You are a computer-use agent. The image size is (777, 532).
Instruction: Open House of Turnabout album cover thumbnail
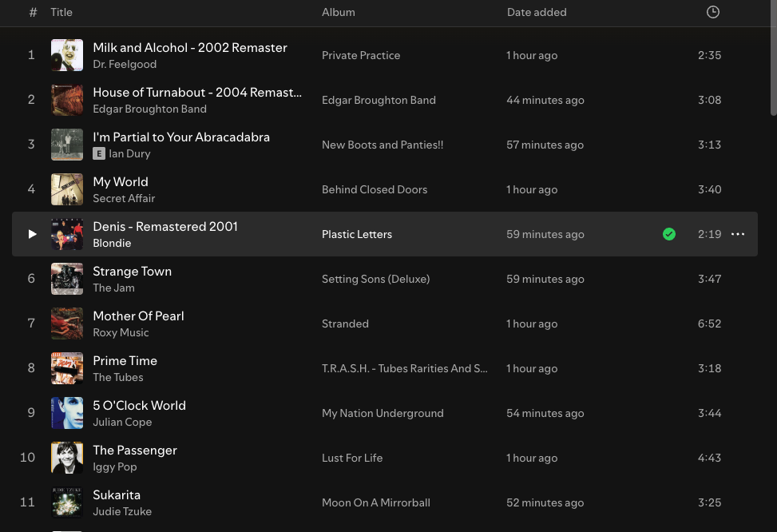coord(67,100)
